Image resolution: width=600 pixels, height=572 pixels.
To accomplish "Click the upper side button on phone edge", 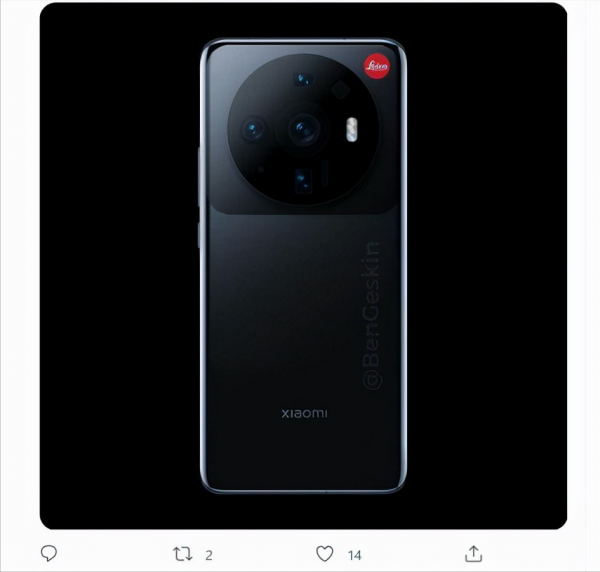I will (199, 176).
